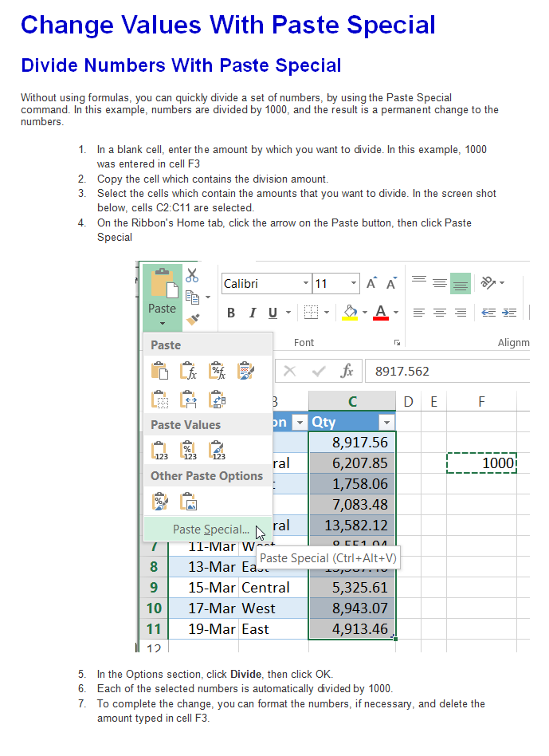The width and height of the screenshot is (549, 756).
Task: Click the Orientation text-angle icon
Action: coord(488,282)
